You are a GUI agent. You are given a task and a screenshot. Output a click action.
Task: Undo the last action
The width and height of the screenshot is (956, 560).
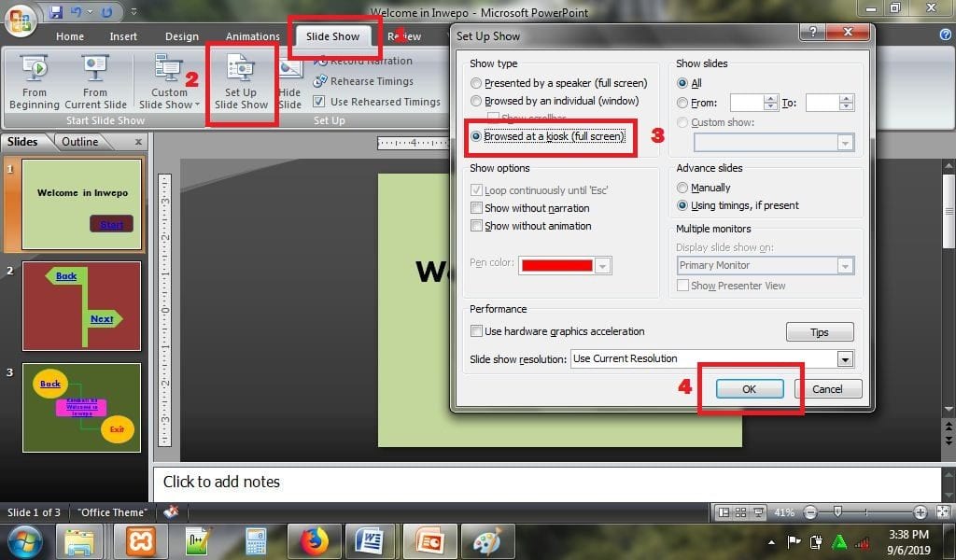pos(77,11)
